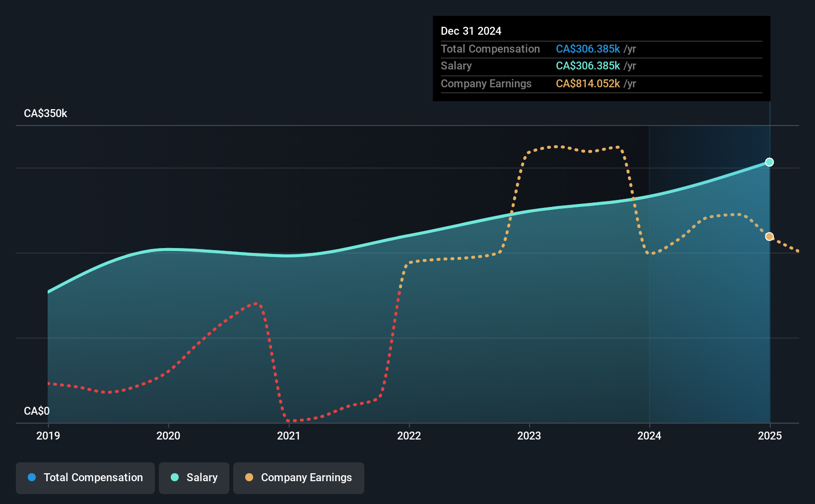Click the teal CA$306.385k Salary value
815x504 pixels.
[588, 65]
